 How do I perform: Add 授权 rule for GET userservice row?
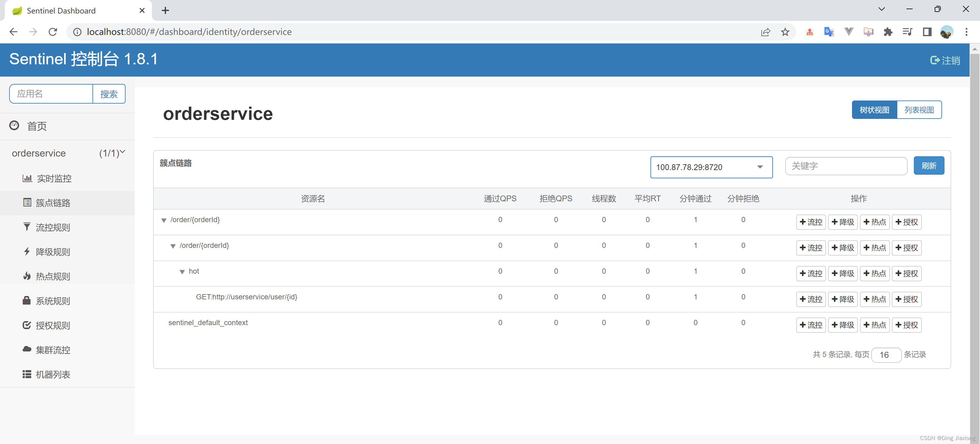[907, 299]
